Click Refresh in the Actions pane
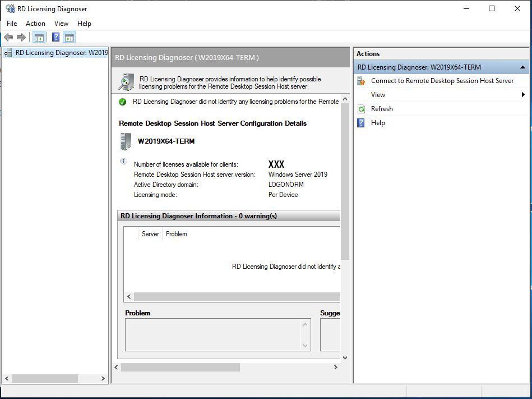The image size is (532, 399). point(382,109)
